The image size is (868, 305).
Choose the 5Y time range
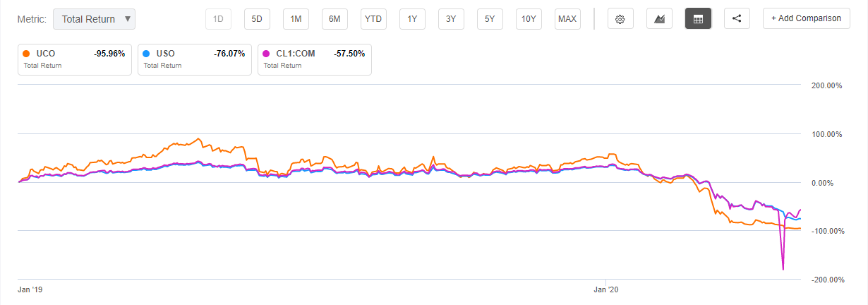click(490, 19)
